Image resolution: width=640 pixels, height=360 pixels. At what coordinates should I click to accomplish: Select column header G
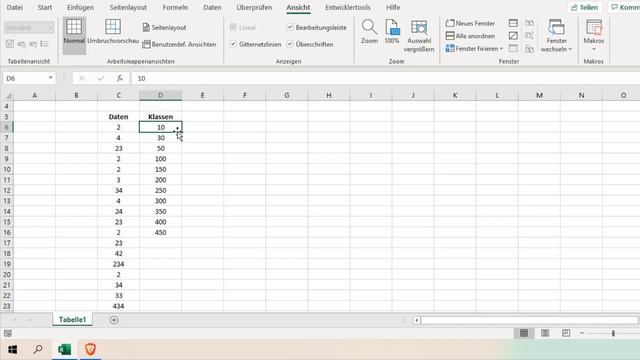pos(287,96)
